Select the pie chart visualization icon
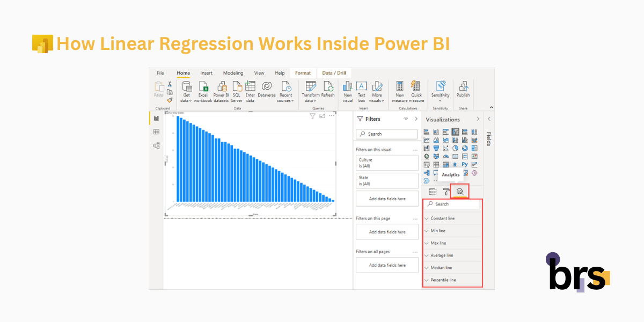 [x=456, y=148]
